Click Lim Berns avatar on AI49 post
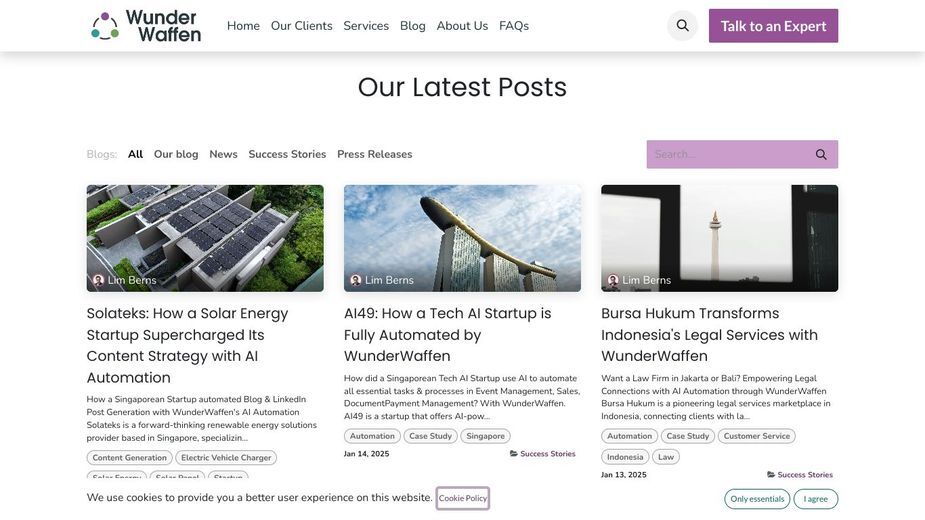925x520 pixels. point(356,280)
